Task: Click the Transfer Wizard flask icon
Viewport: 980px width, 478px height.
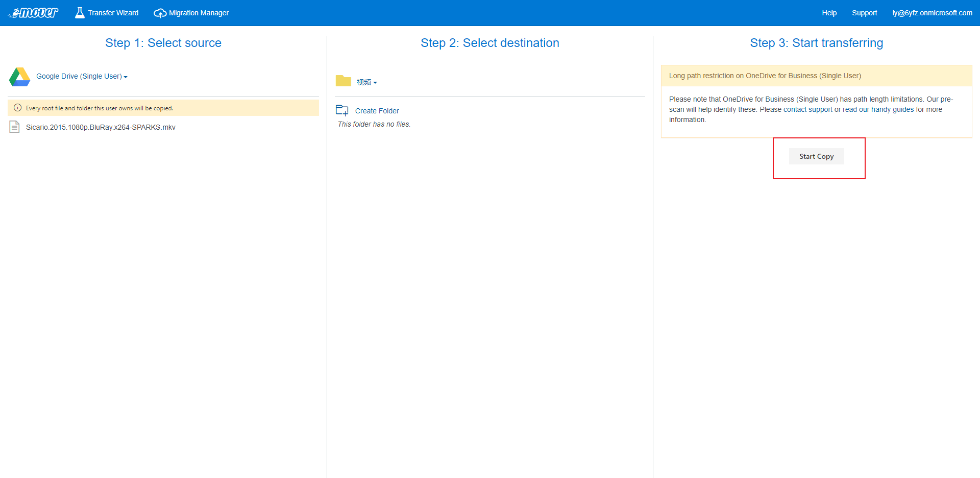Action: point(80,13)
